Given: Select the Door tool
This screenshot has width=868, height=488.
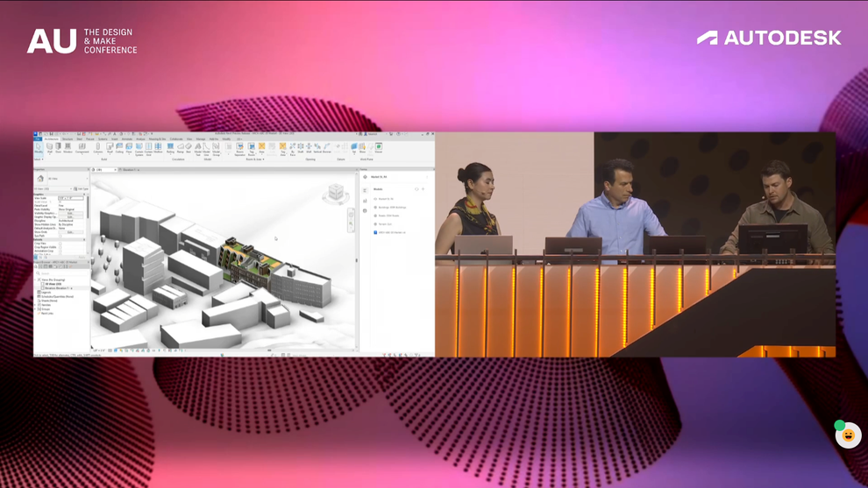Looking at the screenshot, I should pyautogui.click(x=58, y=148).
